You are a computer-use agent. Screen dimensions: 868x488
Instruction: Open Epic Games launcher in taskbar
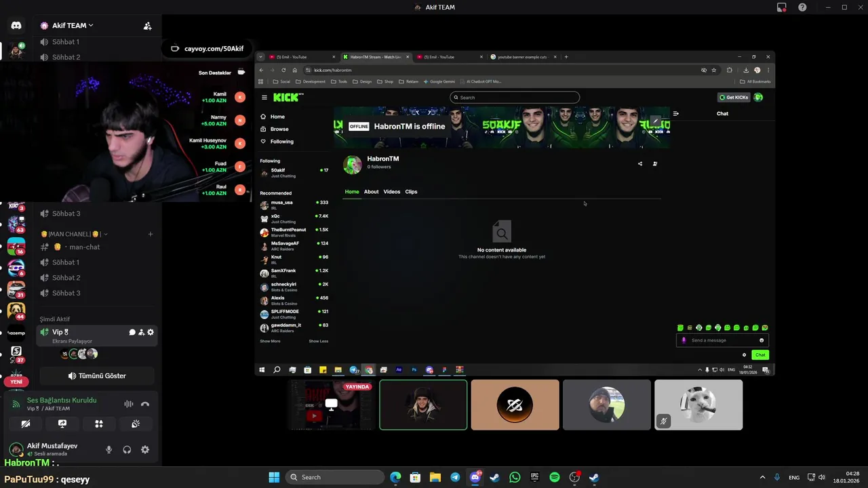(x=534, y=477)
